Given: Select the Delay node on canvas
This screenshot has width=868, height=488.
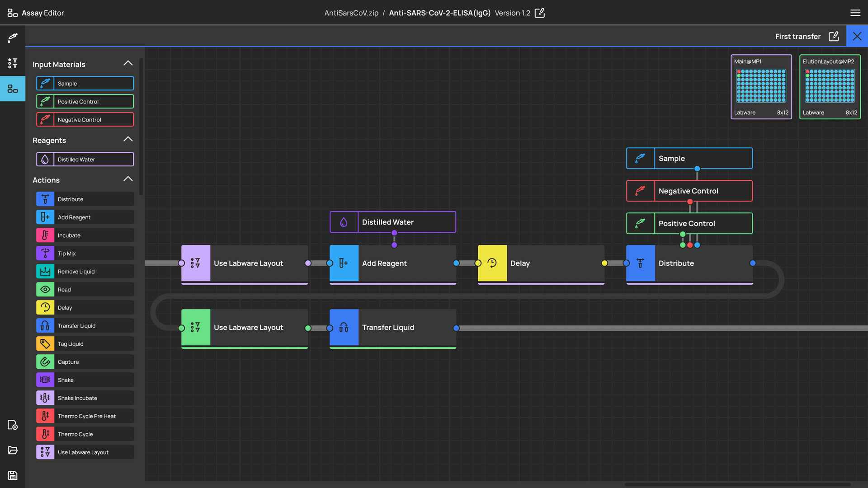Looking at the screenshot, I should 541,264.
